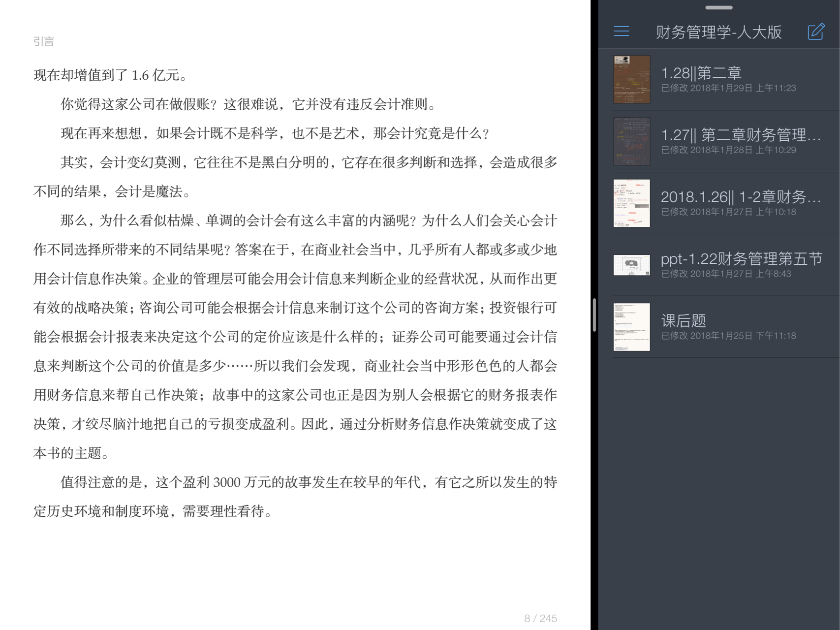Screen dimensions: 840x630
Task: Select the thumbnail of 课后题
Action: pos(631,326)
